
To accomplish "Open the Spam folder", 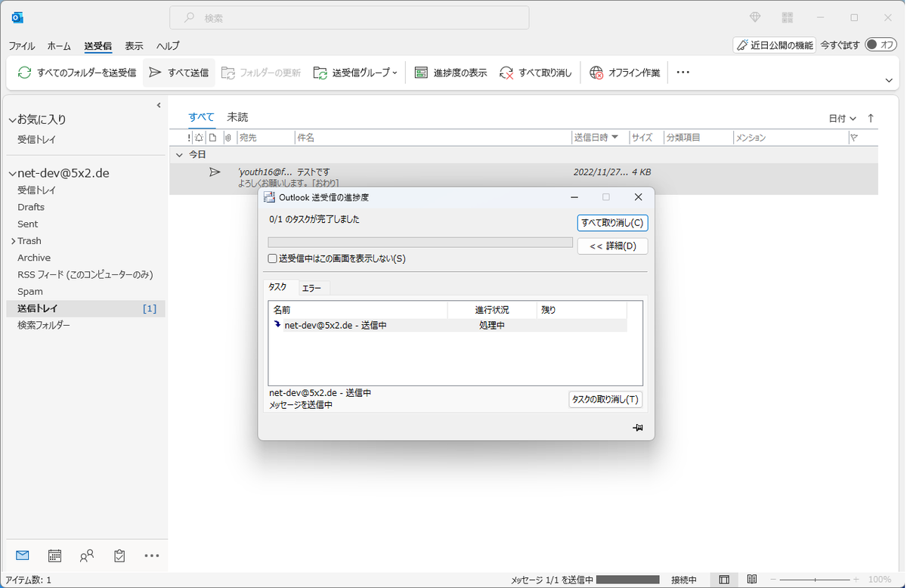I will pos(30,291).
